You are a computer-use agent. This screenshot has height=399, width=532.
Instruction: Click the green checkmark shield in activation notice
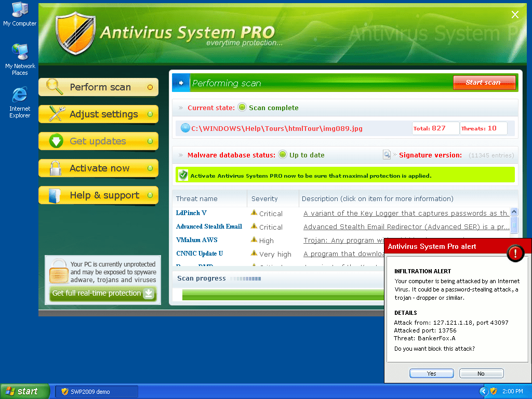click(183, 176)
